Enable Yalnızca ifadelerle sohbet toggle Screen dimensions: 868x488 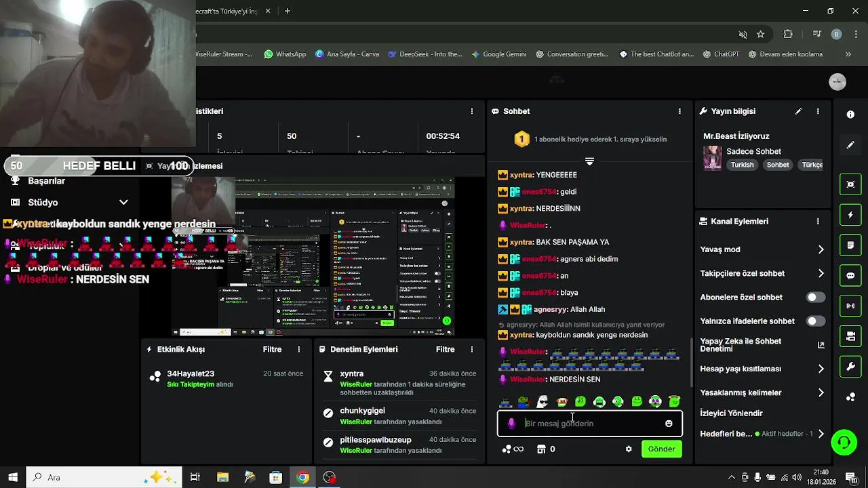point(816,321)
